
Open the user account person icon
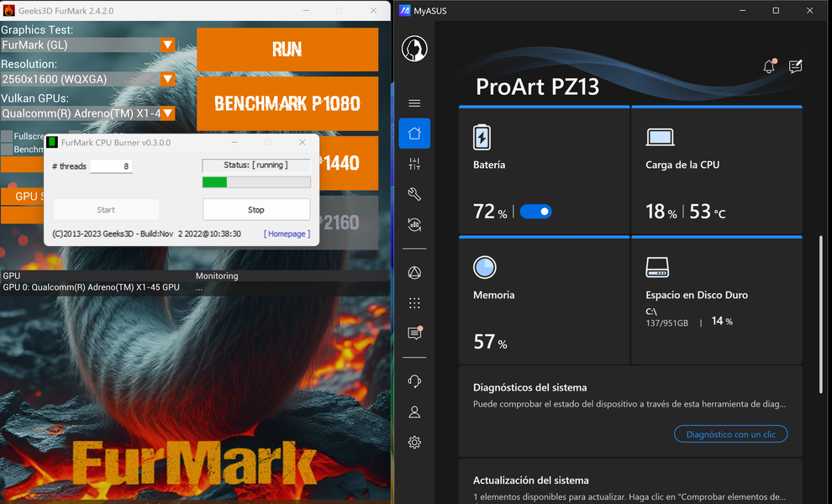click(414, 412)
